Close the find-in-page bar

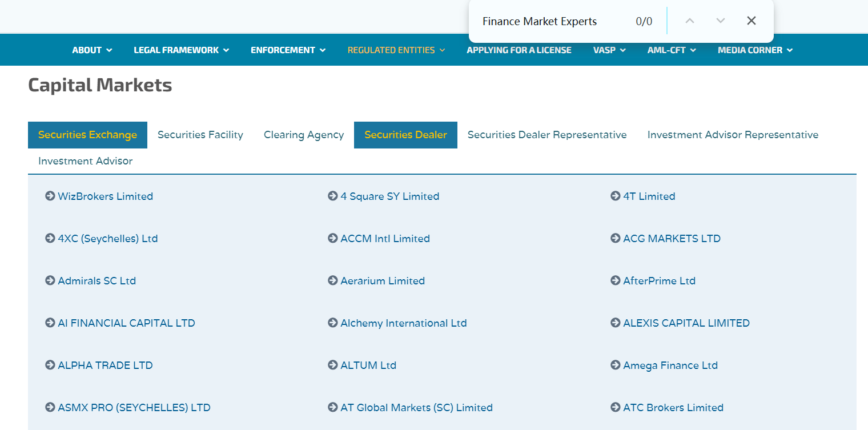(x=752, y=21)
